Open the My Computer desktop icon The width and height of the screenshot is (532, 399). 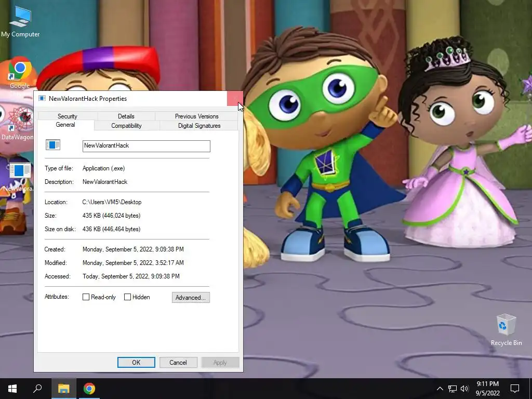(x=20, y=22)
